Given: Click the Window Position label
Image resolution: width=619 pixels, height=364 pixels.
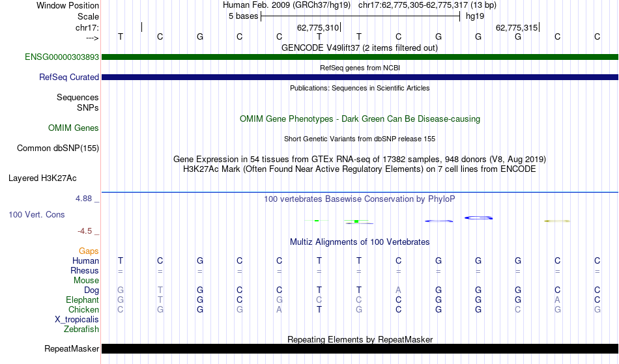Looking at the screenshot, I should 68,5.
